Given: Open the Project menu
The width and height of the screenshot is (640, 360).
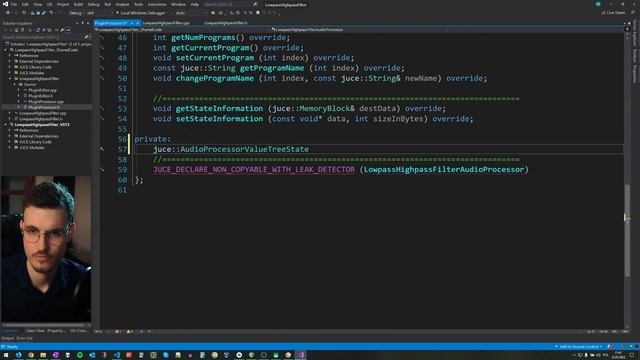Looking at the screenshot, I should click(63, 4).
